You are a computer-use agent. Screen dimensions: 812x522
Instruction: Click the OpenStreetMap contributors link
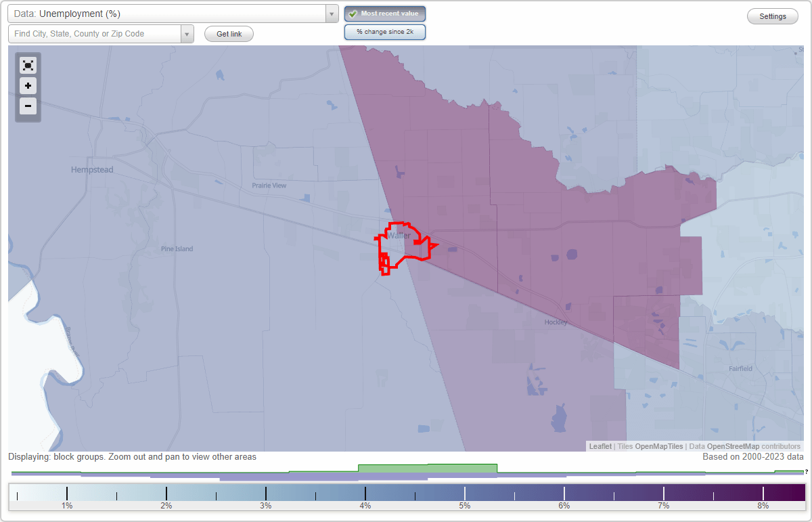(x=752, y=446)
